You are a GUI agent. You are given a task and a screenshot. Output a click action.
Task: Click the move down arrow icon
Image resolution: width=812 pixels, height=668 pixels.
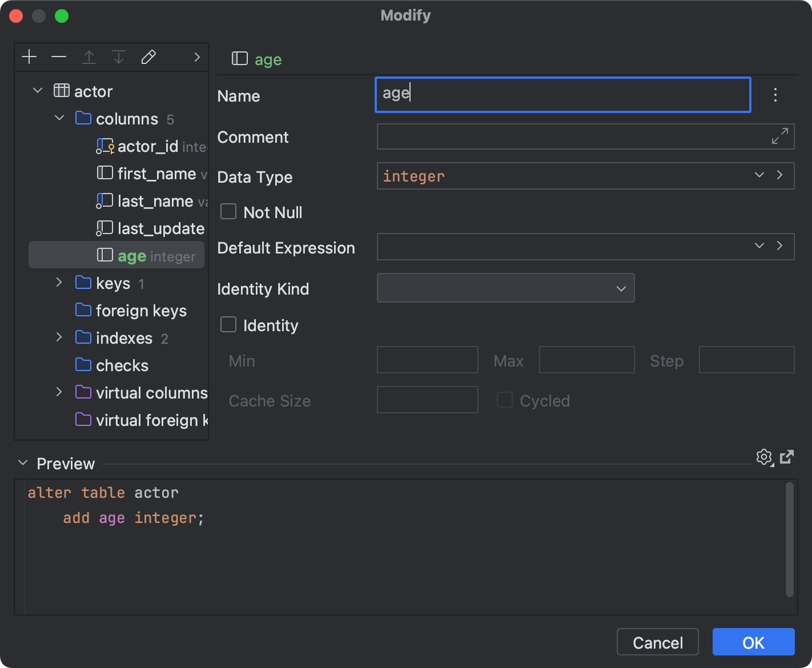(119, 57)
